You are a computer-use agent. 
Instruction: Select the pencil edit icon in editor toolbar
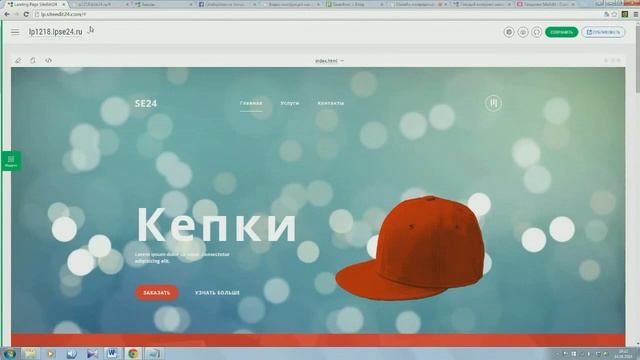[x=18, y=60]
